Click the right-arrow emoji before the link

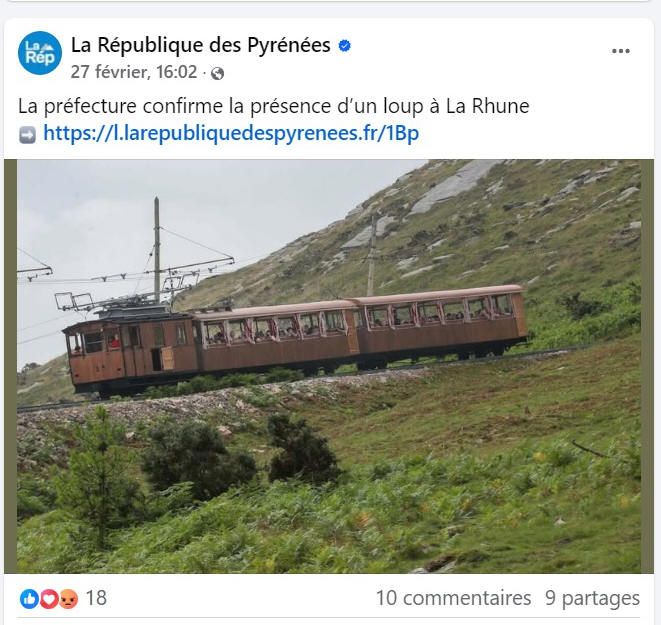tap(27, 135)
